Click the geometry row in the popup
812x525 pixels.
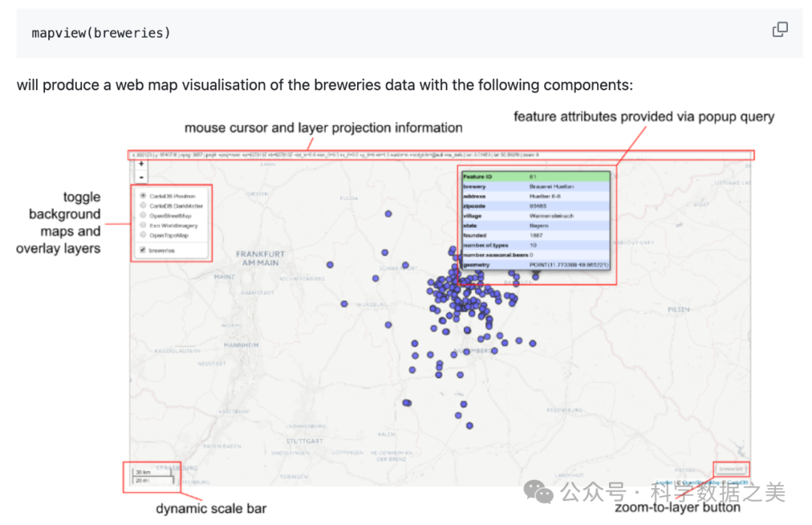coord(535,265)
